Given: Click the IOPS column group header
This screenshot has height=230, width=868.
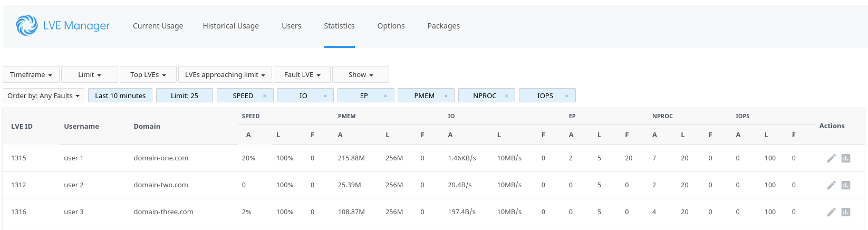Looking at the screenshot, I should [742, 116].
